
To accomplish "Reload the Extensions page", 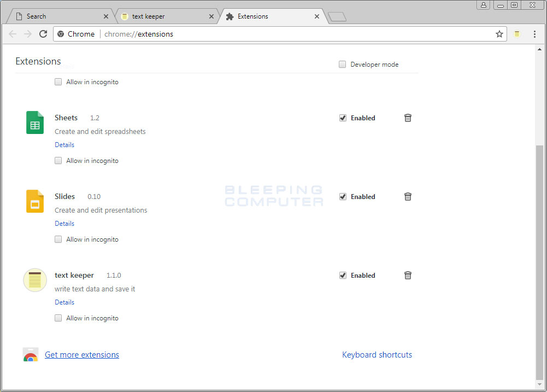I will (x=43, y=34).
